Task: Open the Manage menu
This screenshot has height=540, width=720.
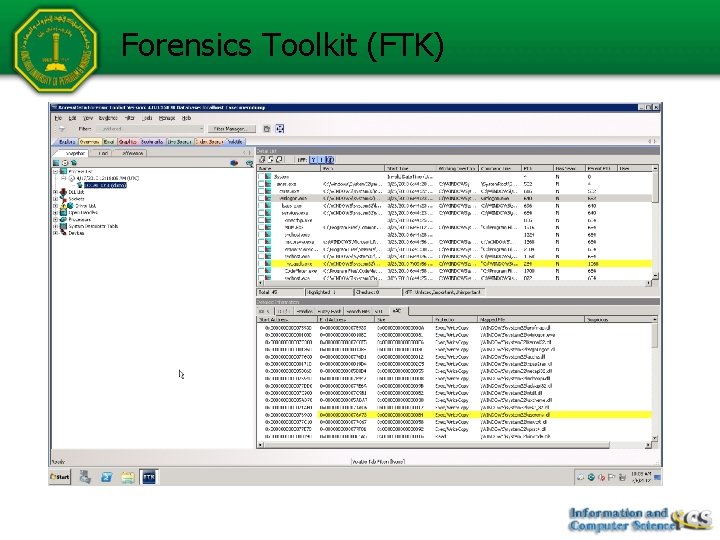Action: [167, 118]
